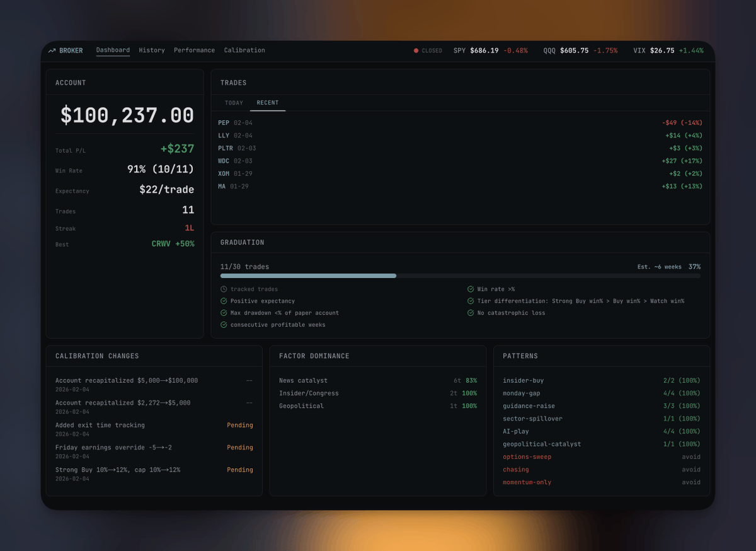
Task: Click the check icon for Tier differentiation
Action: click(471, 301)
